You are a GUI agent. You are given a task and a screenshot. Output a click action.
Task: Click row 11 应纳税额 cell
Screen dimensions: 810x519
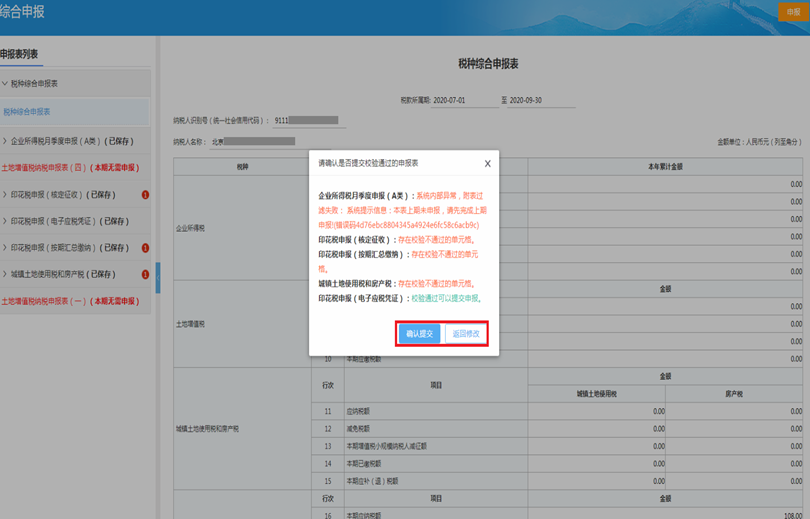coord(436,412)
